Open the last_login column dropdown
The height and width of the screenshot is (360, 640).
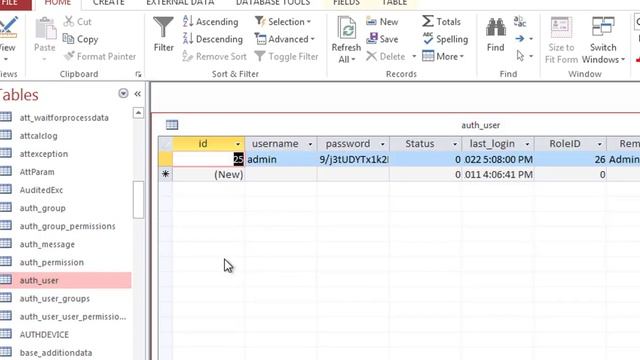coord(527,144)
